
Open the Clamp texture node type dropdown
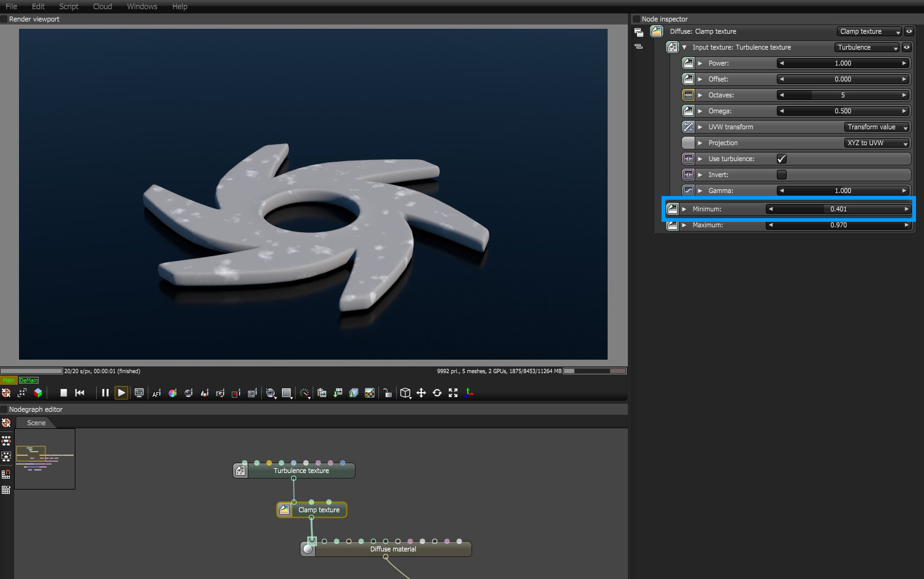click(x=869, y=31)
